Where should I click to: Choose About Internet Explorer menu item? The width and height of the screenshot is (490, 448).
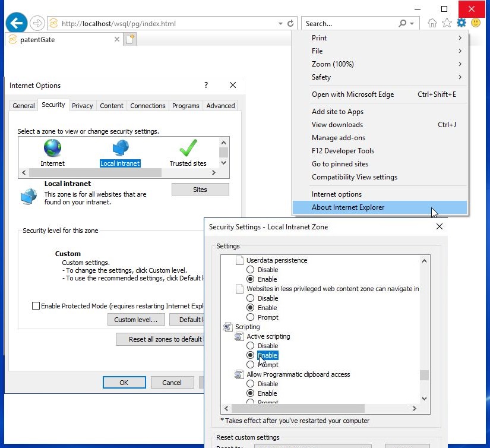pos(380,207)
